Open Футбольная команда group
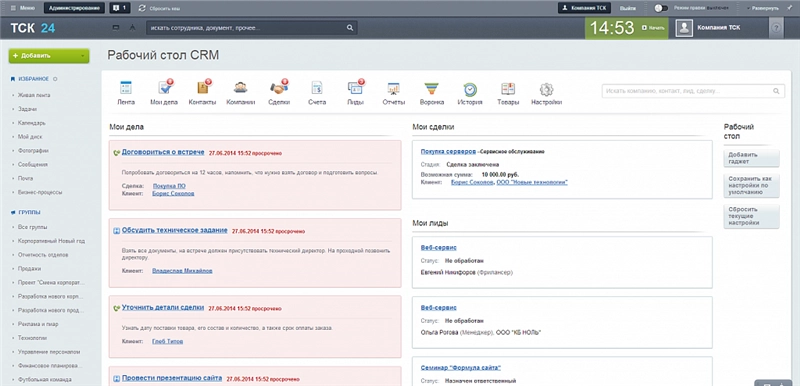Image resolution: width=800 pixels, height=386 pixels. click(44, 379)
